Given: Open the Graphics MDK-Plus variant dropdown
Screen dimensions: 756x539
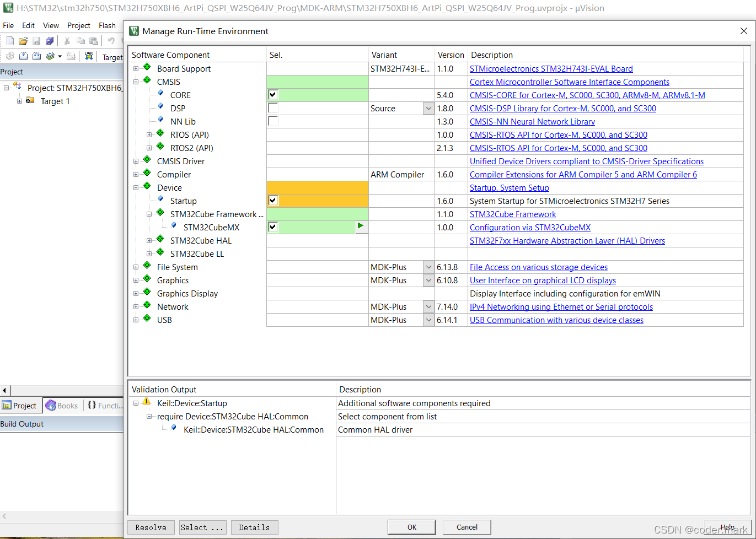Looking at the screenshot, I should click(x=428, y=281).
